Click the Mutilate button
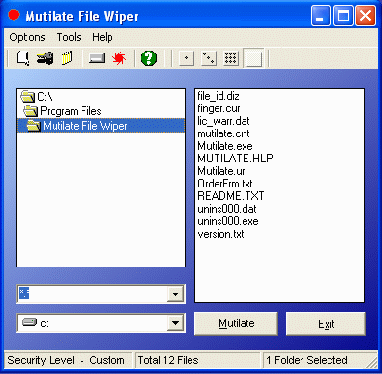Image resolution: width=382 pixels, height=374 pixels. pyautogui.click(x=236, y=323)
